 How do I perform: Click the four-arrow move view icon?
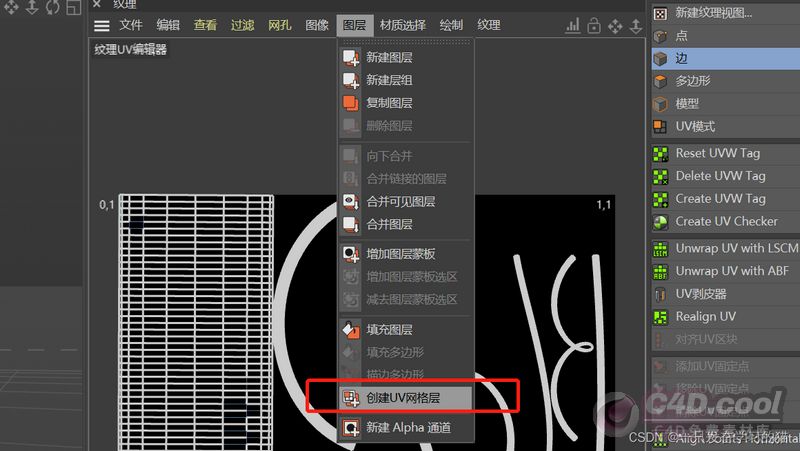click(616, 26)
